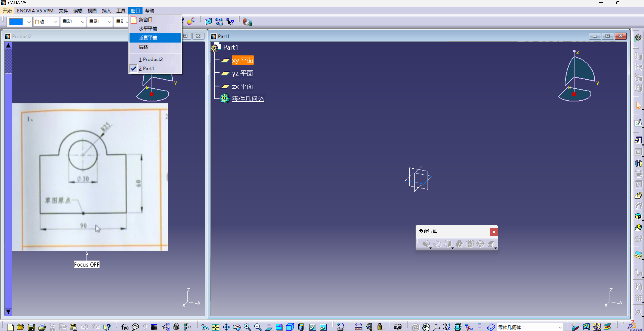This screenshot has width=644, height=331.
Task: Click the Pan arrows icon
Action: click(x=226, y=327)
